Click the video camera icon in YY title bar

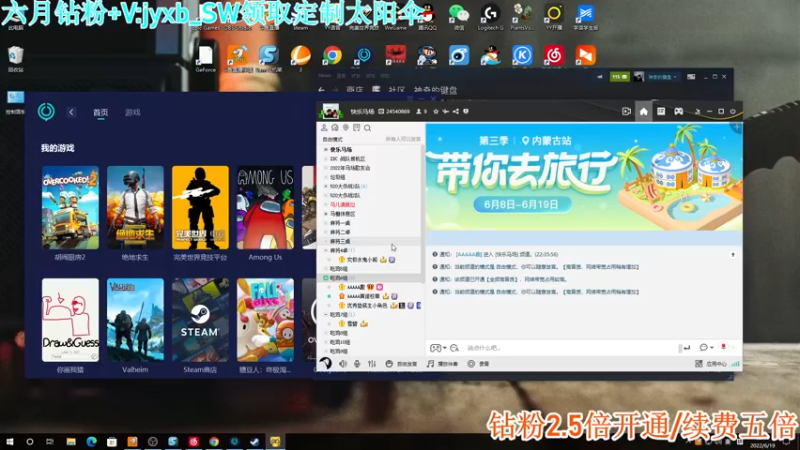pos(626,111)
